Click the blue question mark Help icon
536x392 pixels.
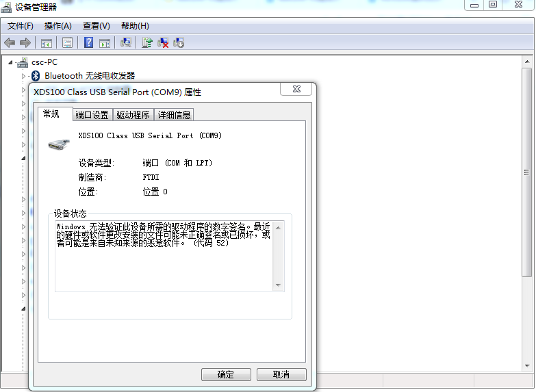pos(88,42)
